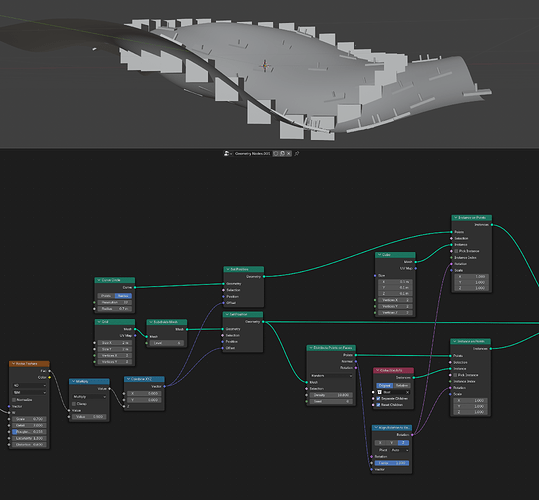Collapse the Curve Circle node
The image size is (539, 500).
coord(99,280)
